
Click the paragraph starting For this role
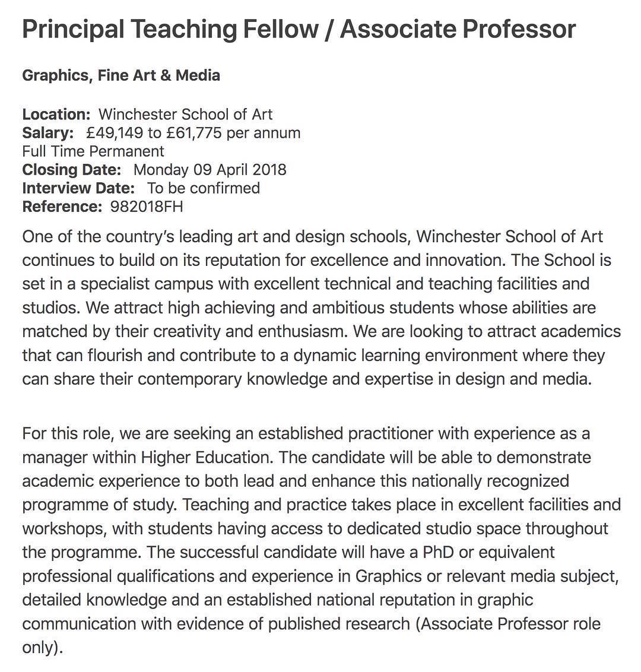[320, 528]
